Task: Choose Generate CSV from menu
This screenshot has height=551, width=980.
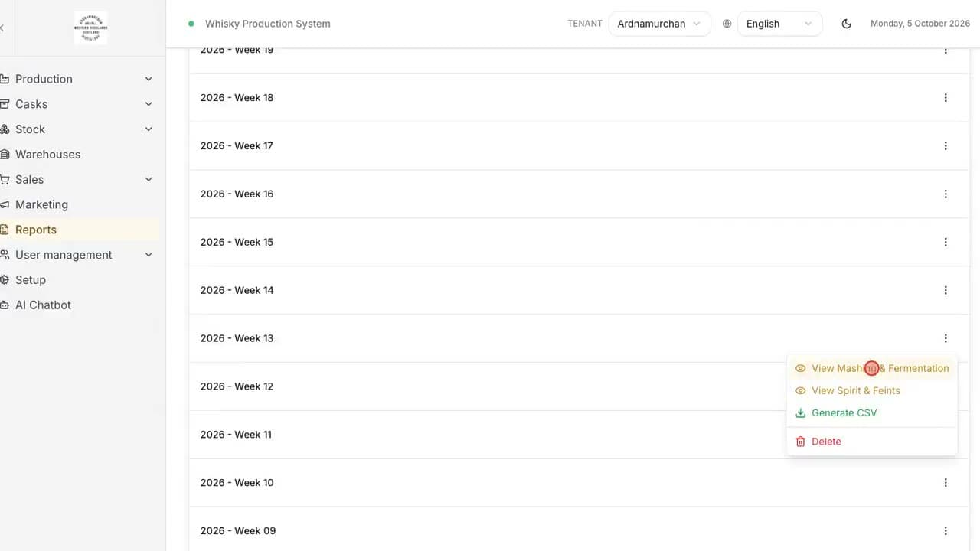Action: pos(872,412)
